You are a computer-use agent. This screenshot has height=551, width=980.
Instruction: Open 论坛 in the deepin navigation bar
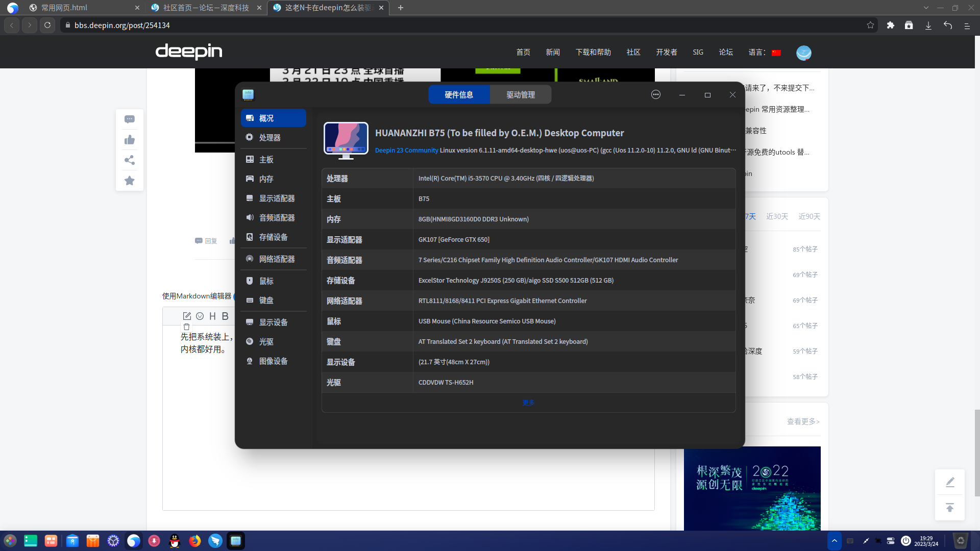click(725, 52)
